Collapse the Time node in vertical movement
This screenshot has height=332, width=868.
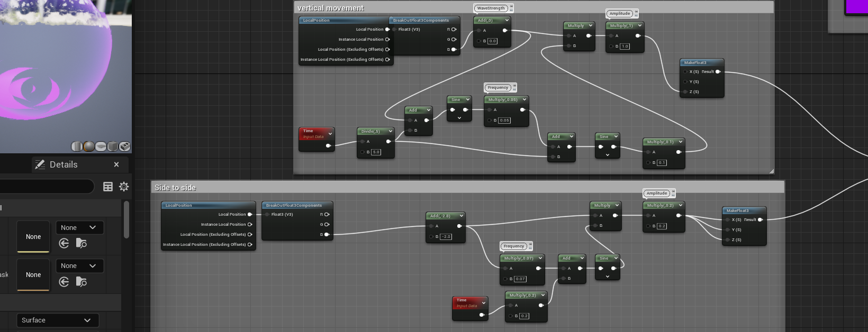330,134
